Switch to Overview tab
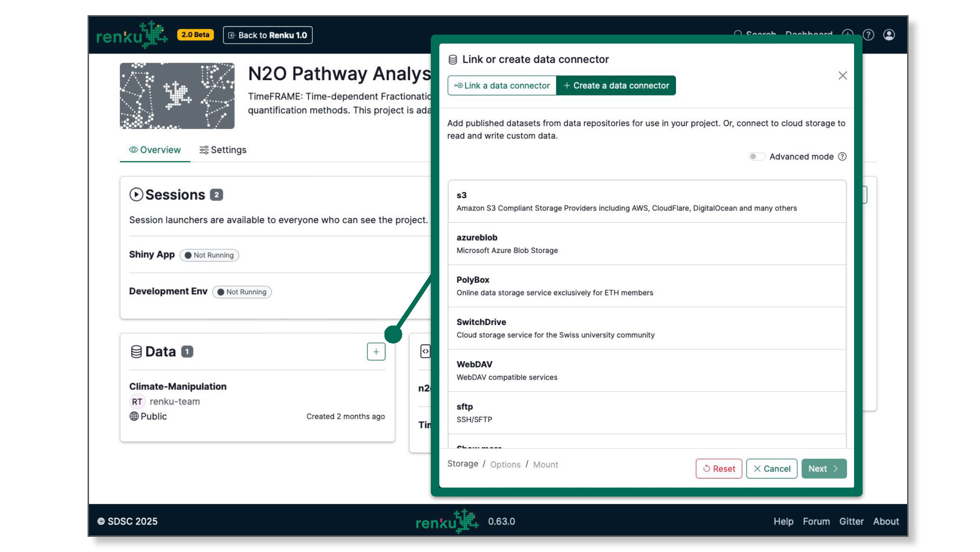 (154, 150)
